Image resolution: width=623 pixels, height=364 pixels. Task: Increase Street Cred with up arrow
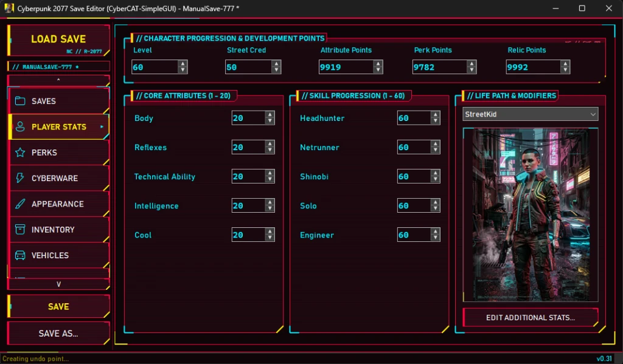276,64
